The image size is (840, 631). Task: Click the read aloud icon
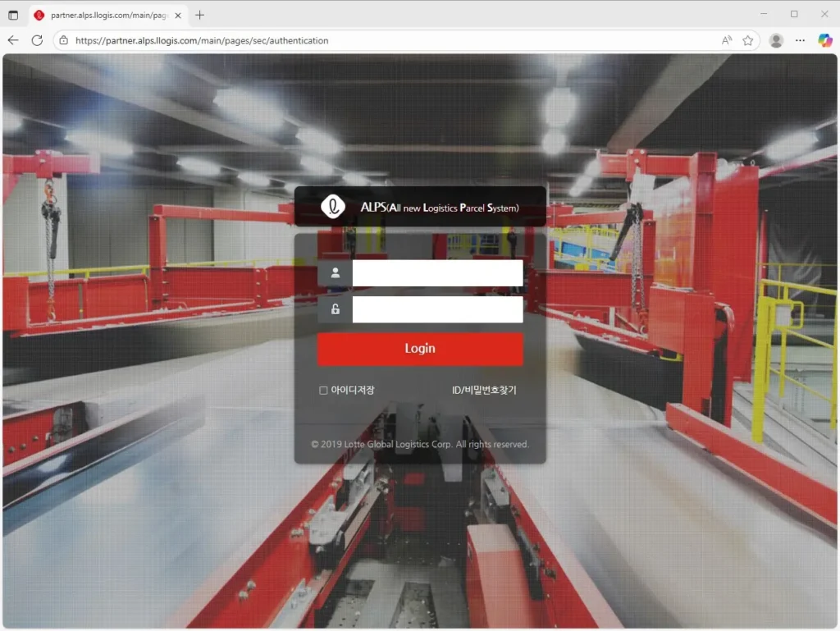(727, 40)
